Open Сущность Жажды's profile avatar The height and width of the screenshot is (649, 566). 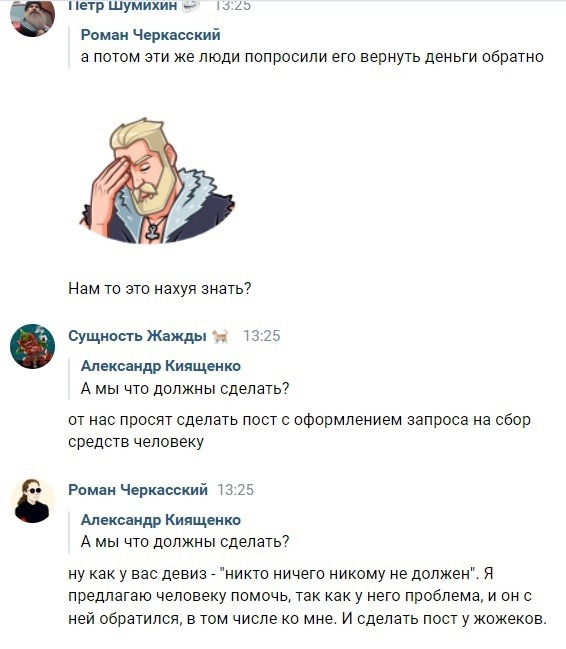tap(32, 346)
